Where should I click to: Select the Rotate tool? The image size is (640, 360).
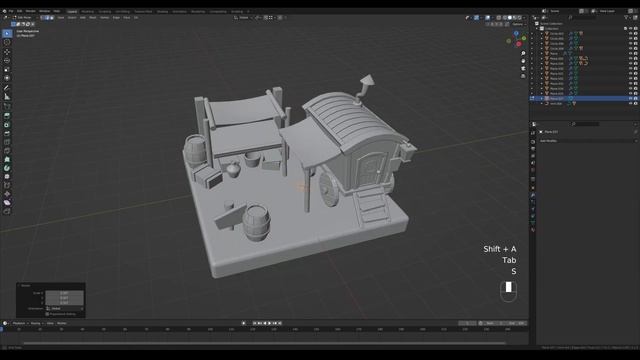coord(7,60)
